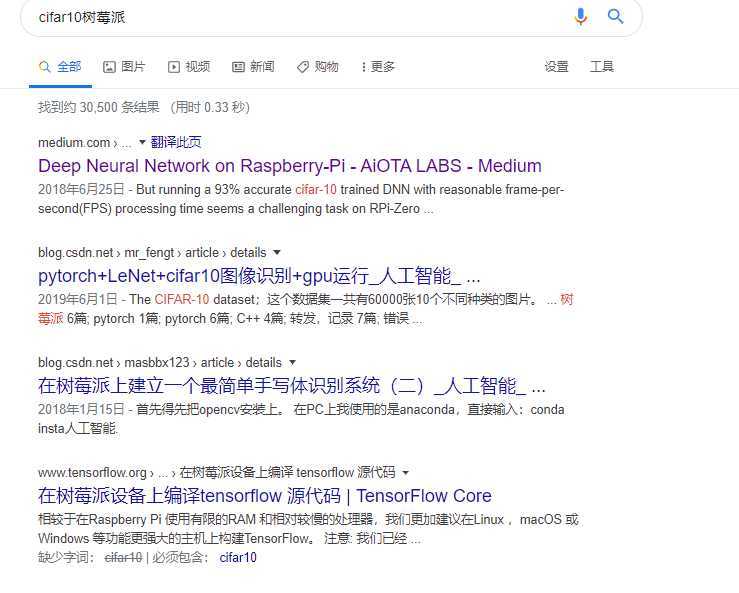The image size is (739, 593).
Task: Open the 更多 menu
Action: pyautogui.click(x=378, y=66)
